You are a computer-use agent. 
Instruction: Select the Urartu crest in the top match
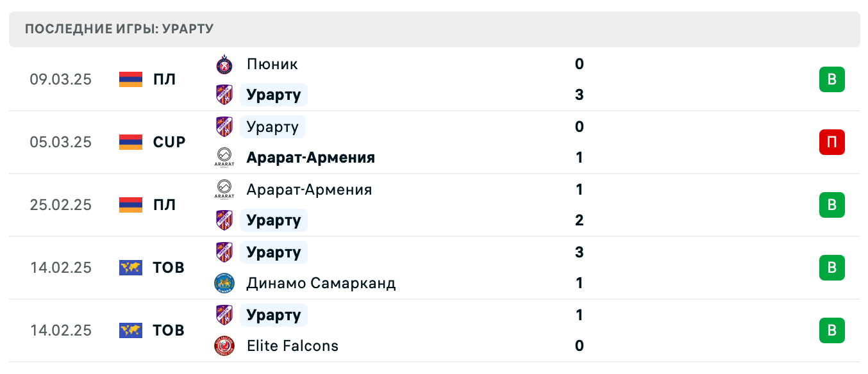click(x=224, y=95)
